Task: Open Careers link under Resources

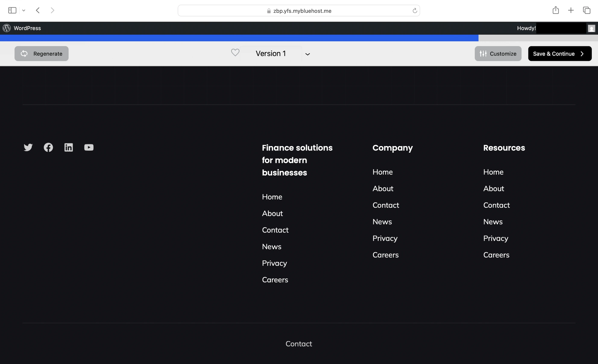Action: point(496,255)
